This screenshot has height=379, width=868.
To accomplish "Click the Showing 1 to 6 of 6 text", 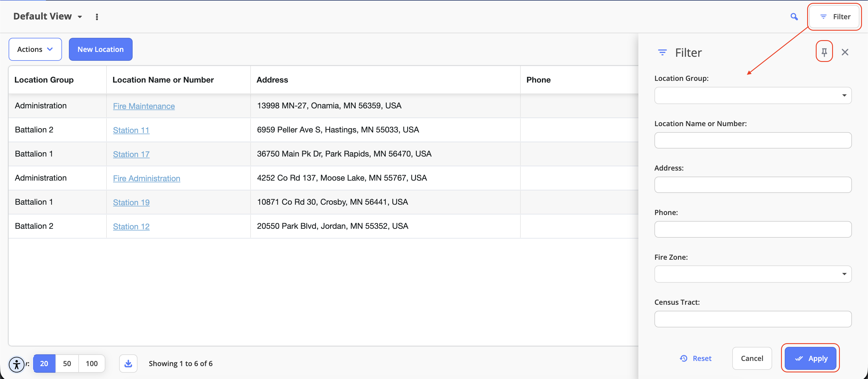I will tap(181, 363).
